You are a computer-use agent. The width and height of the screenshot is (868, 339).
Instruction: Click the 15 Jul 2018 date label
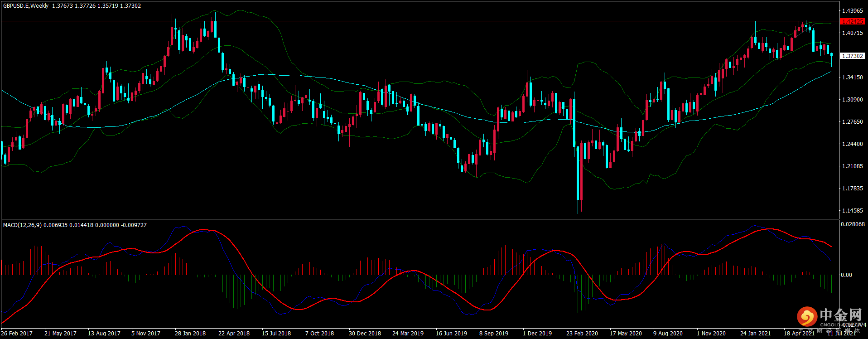tap(276, 333)
